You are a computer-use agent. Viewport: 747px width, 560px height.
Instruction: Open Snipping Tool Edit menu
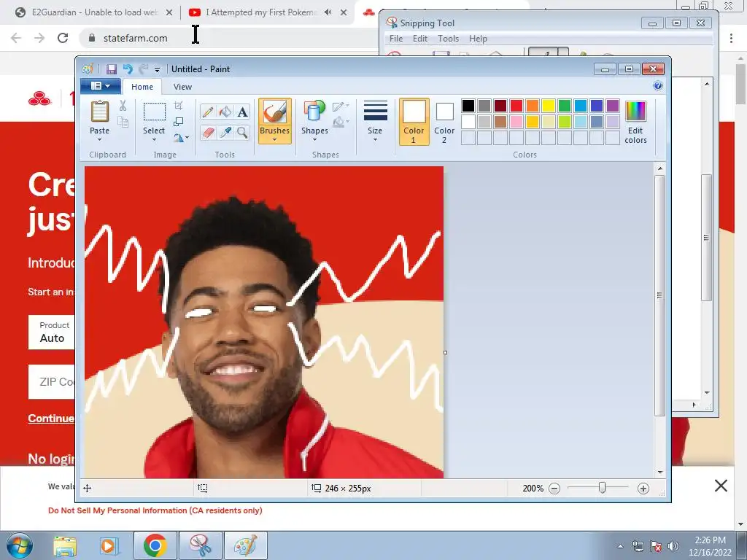(419, 39)
